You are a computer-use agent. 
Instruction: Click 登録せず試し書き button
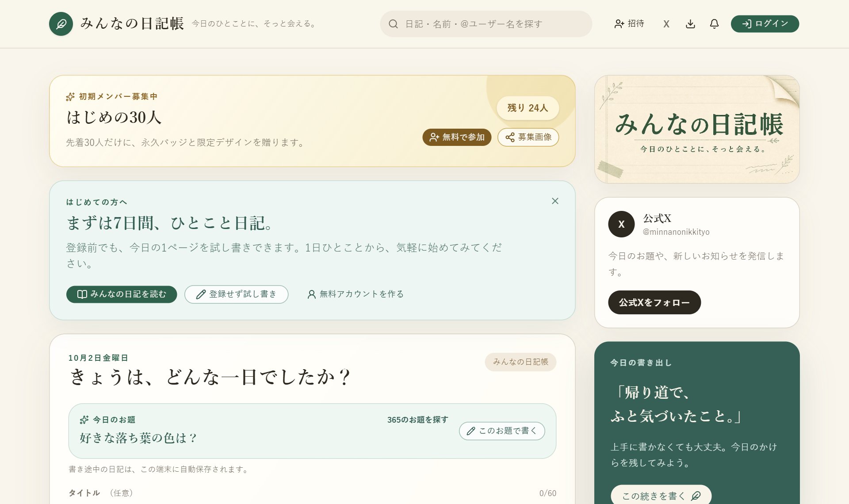[x=237, y=294]
